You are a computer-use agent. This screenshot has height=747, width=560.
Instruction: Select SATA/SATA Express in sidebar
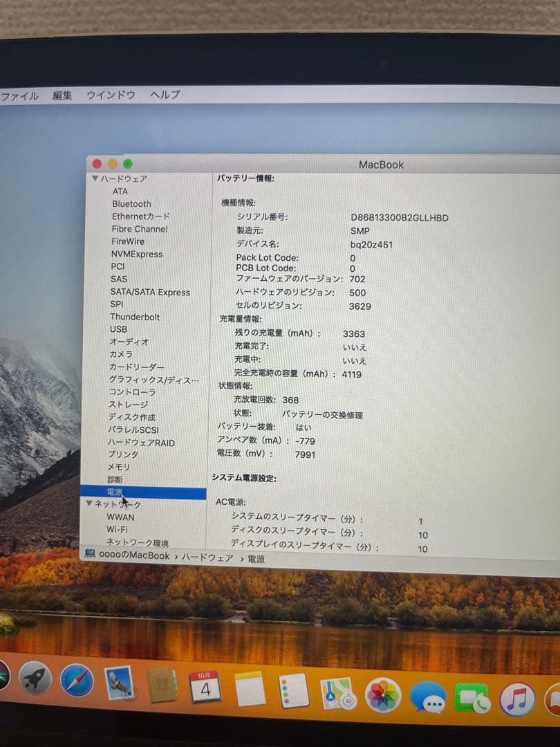coord(150,292)
